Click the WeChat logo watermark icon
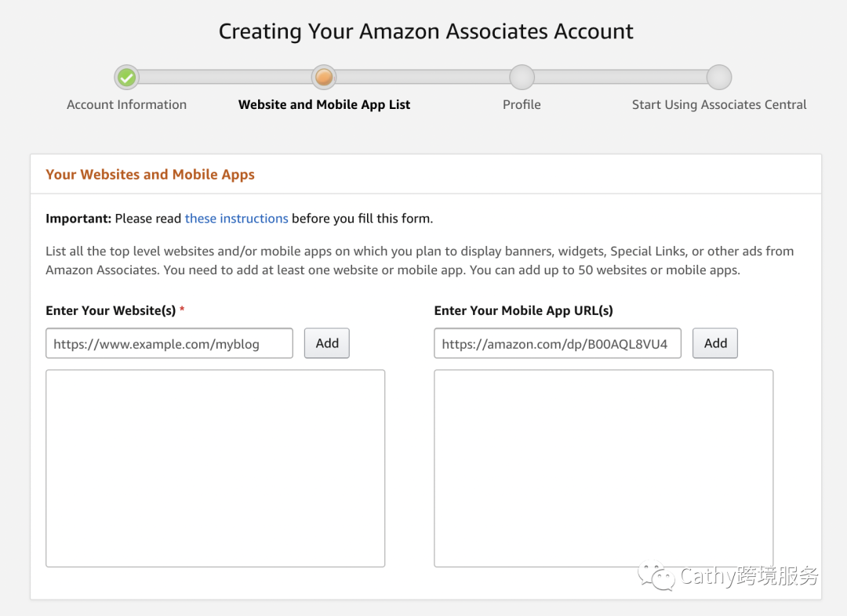 tap(656, 577)
